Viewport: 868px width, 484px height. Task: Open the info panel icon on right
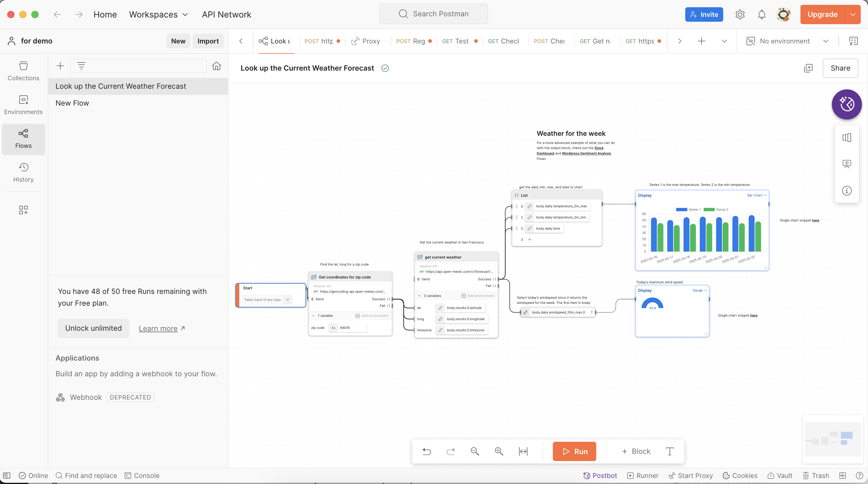pos(846,191)
